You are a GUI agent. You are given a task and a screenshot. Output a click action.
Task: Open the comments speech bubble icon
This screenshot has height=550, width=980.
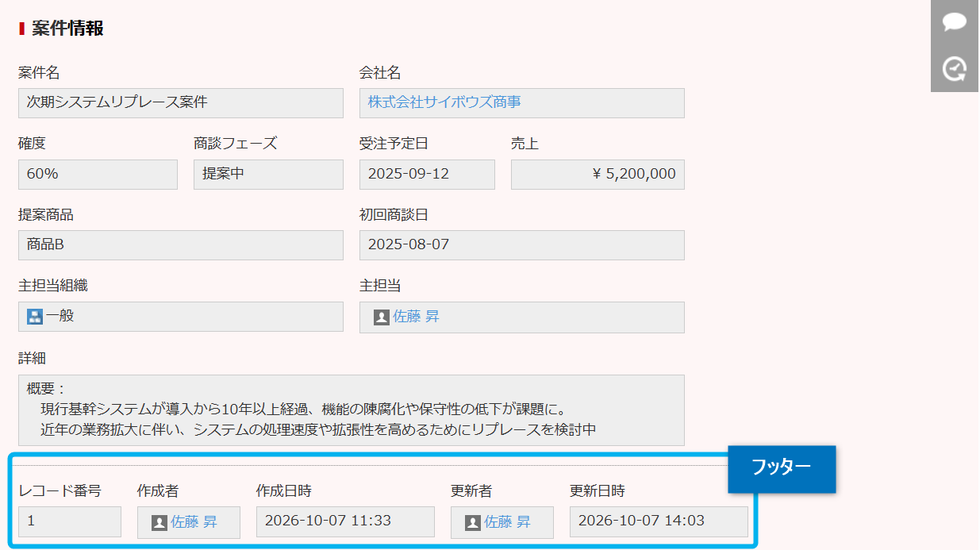click(x=955, y=22)
